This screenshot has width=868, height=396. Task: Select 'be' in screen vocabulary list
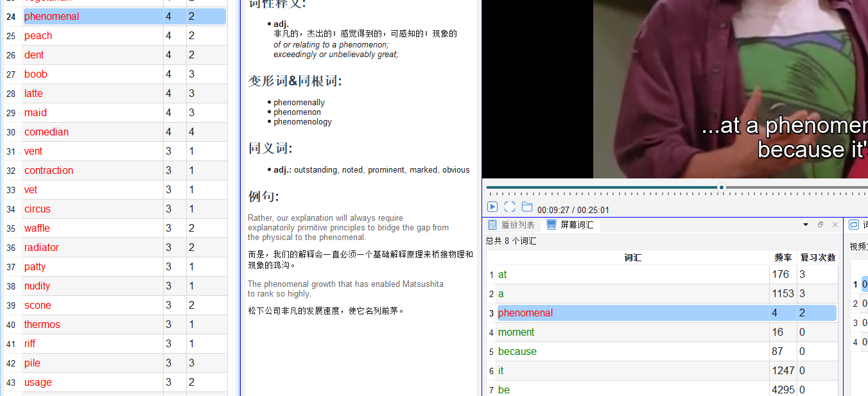504,390
